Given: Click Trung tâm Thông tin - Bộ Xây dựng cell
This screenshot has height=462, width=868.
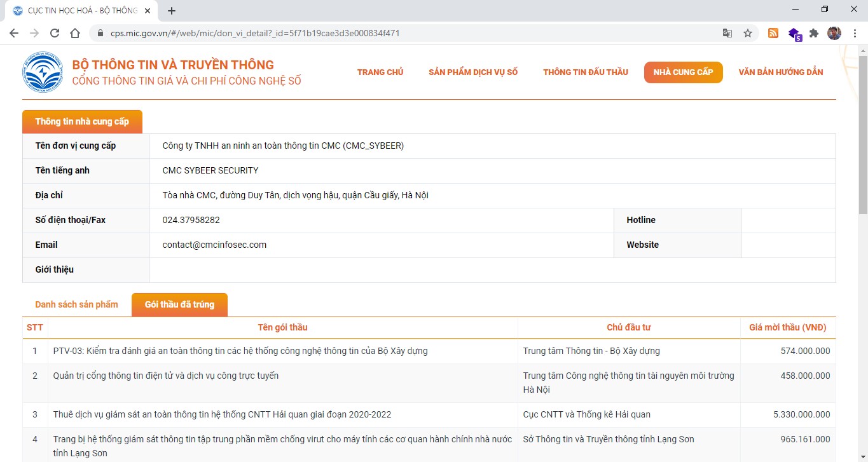Looking at the screenshot, I should tap(591, 351).
